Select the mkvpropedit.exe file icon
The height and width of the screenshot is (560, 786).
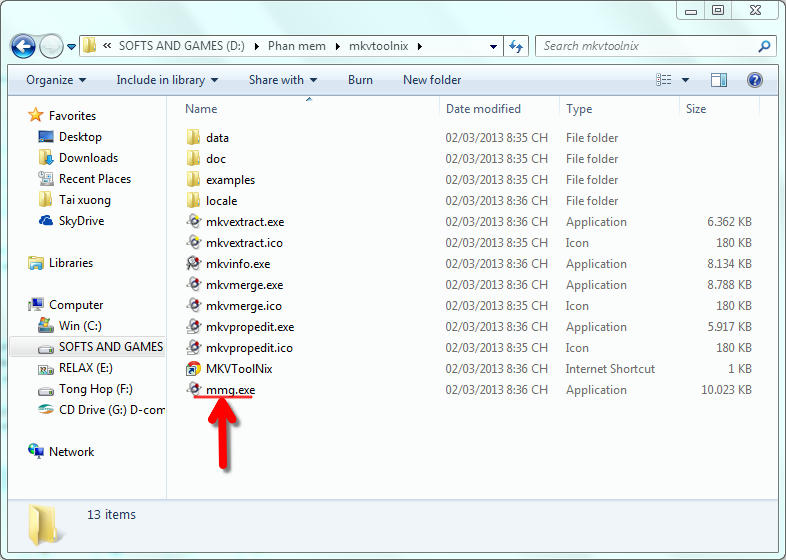click(193, 326)
